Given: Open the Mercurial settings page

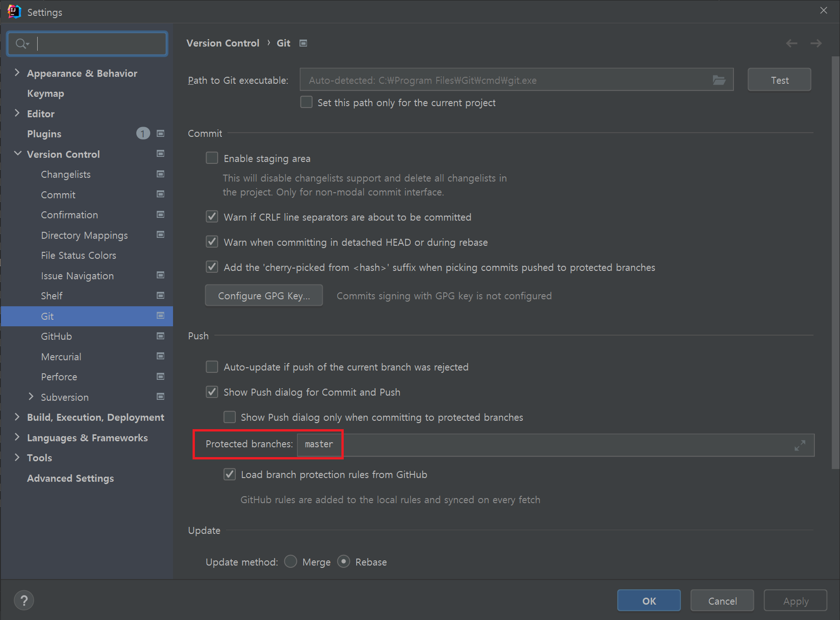Looking at the screenshot, I should (61, 357).
